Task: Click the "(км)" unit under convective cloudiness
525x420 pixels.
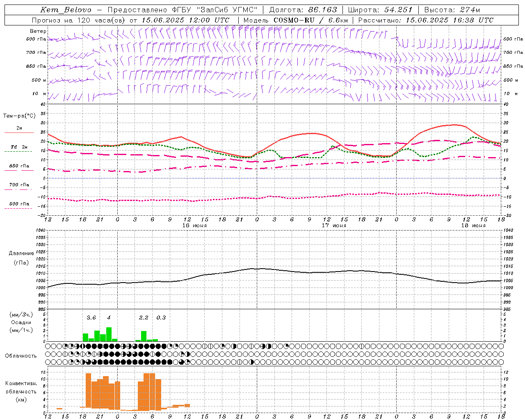Action: pos(21,399)
